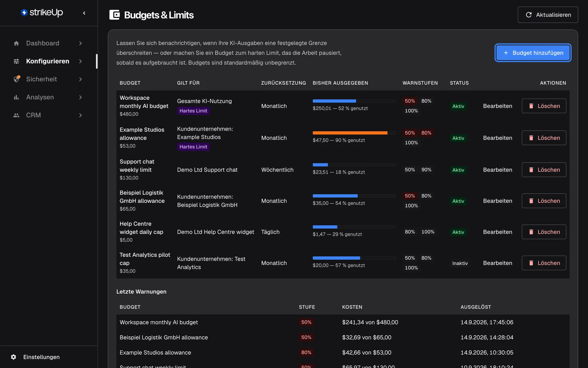Click Hartes Limit badge under Gesamte KI-Nutzung
This screenshot has width=588, height=368.
coord(193,111)
